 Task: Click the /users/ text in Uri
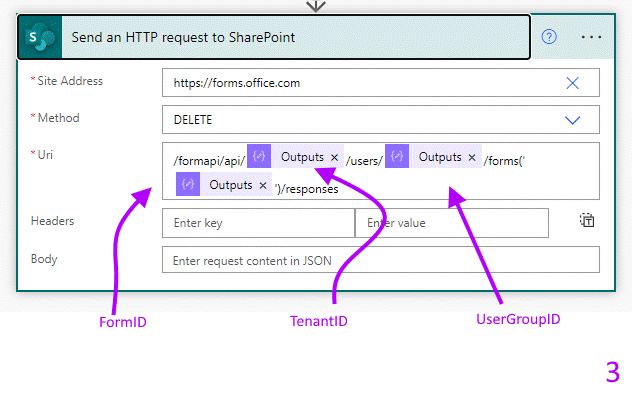point(364,161)
